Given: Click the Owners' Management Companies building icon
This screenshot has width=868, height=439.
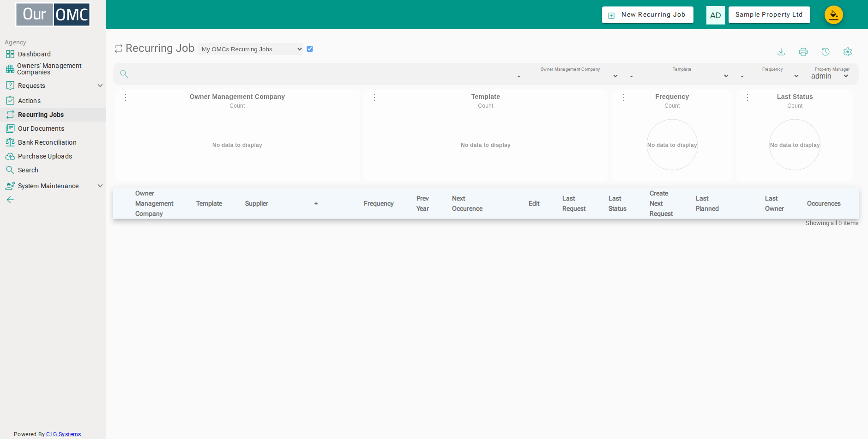Looking at the screenshot, I should pos(10,69).
